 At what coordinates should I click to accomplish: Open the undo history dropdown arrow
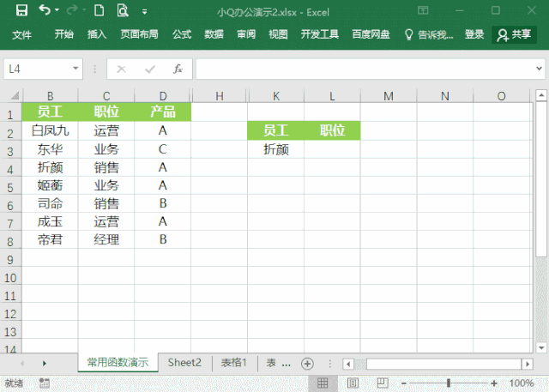click(x=57, y=10)
